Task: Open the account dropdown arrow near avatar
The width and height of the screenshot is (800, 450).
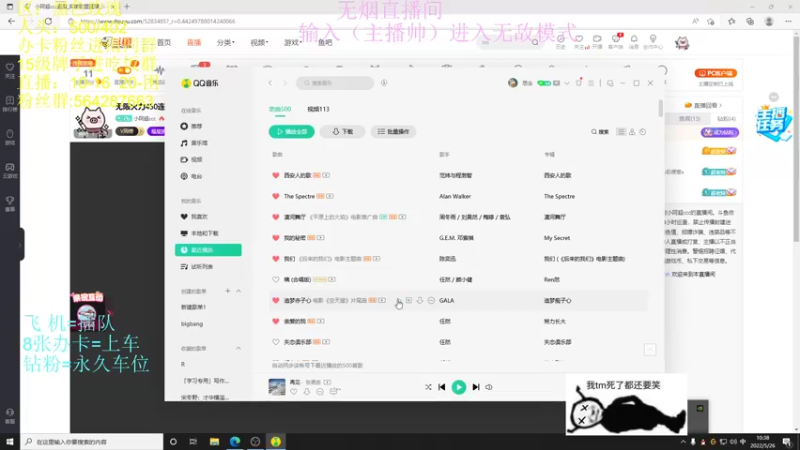Action: 567,83
